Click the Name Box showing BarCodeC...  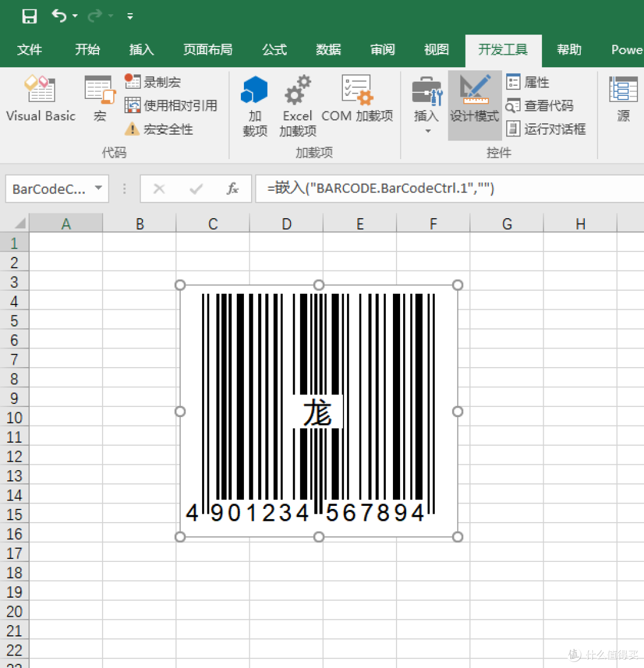[x=48, y=189]
